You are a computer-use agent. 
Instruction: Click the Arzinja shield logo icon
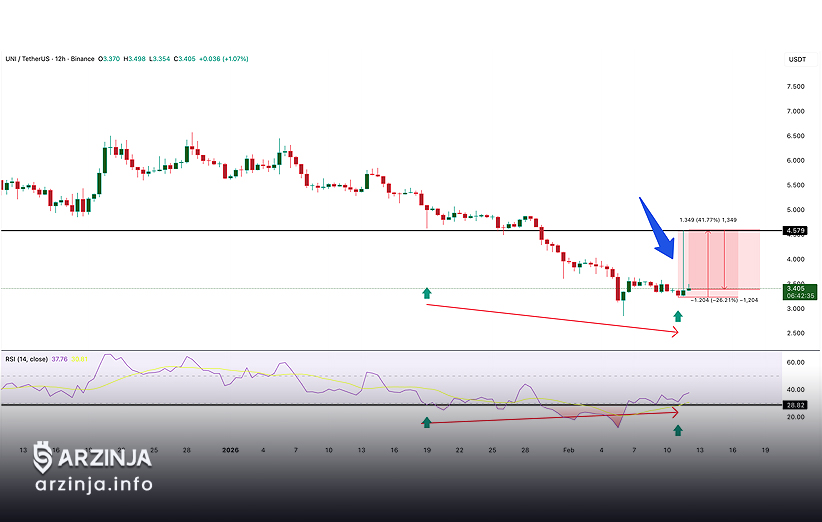[43, 458]
